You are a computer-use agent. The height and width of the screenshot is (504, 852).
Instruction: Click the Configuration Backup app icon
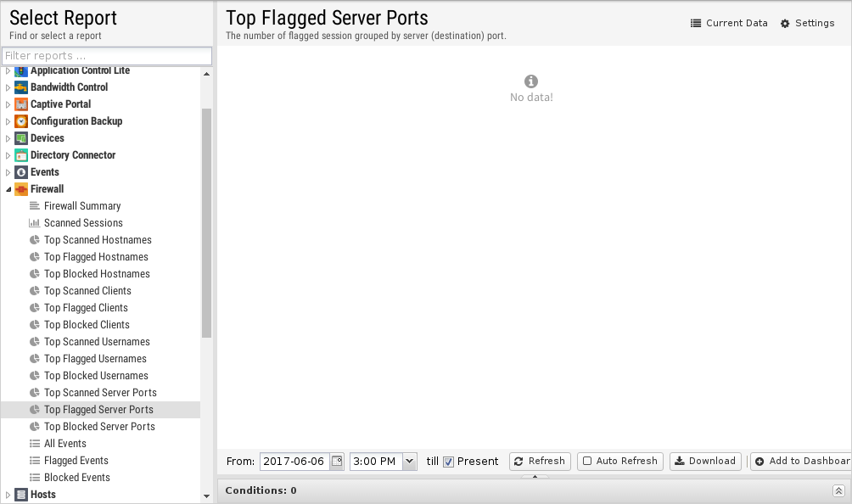coord(20,121)
